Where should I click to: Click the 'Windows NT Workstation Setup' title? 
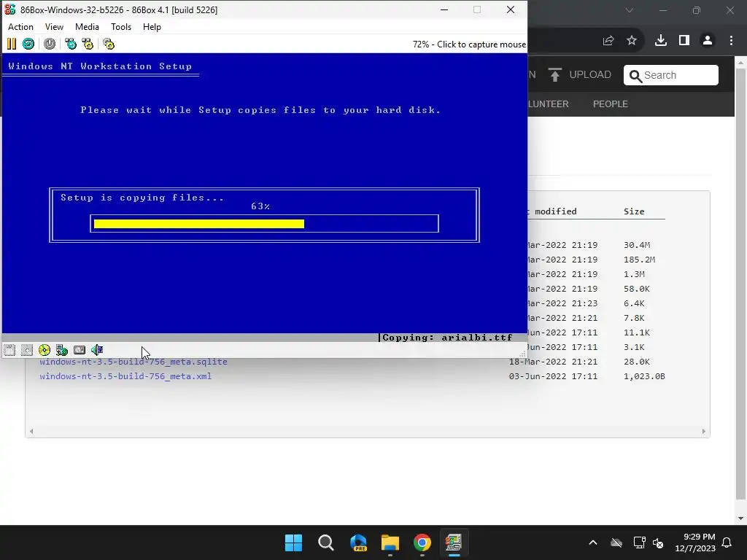click(x=100, y=66)
